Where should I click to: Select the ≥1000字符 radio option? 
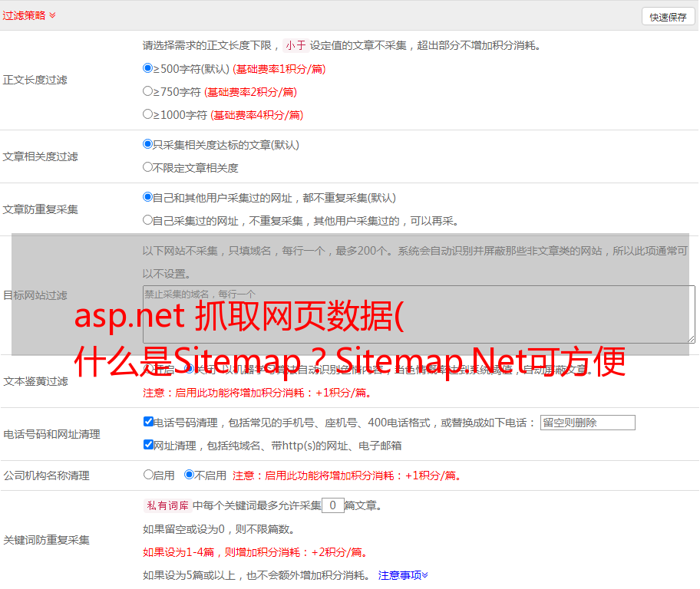pos(147,114)
